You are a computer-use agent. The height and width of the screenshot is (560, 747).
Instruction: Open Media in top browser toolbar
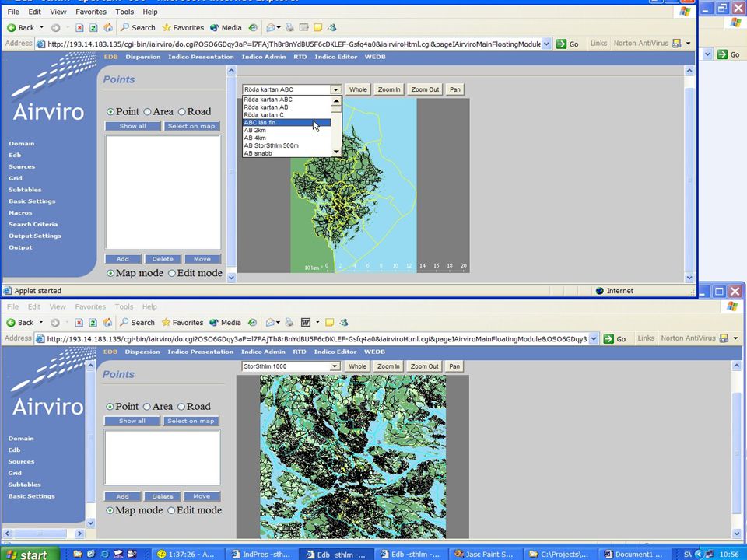tap(226, 28)
